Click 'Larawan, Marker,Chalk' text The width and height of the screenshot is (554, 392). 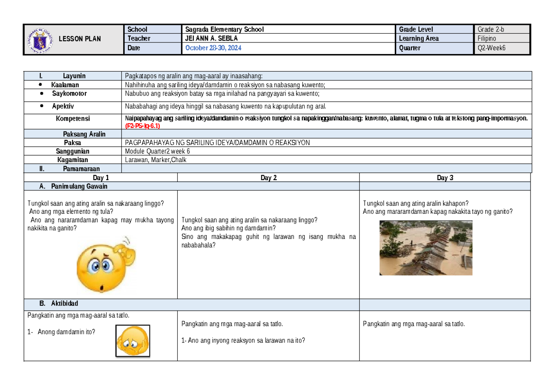point(156,160)
